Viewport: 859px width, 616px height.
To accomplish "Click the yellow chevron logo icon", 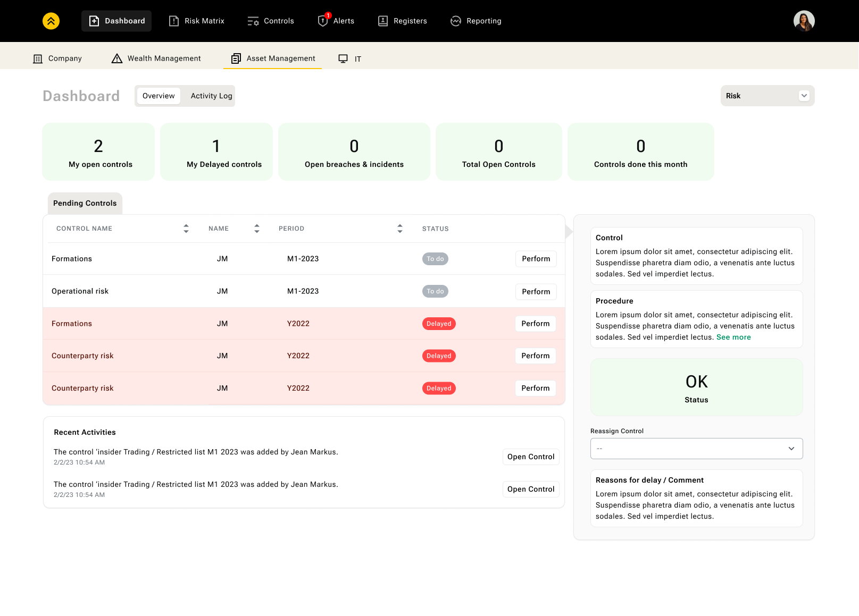I will point(51,21).
